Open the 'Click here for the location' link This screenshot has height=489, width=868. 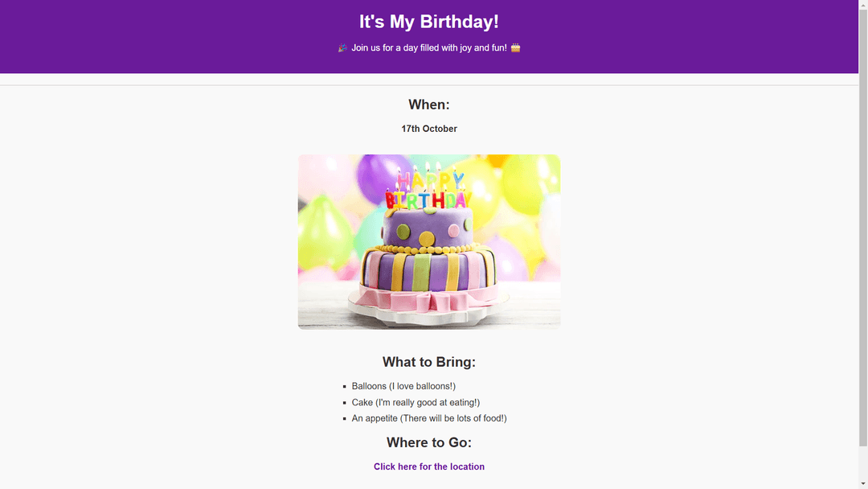coord(429,466)
